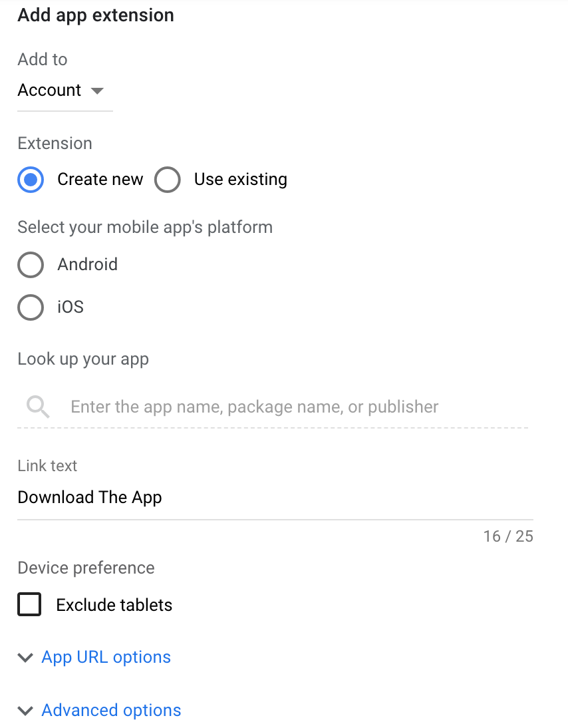The height and width of the screenshot is (728, 568).
Task: Tick the Exclude tablets checkbox
Action: click(29, 604)
